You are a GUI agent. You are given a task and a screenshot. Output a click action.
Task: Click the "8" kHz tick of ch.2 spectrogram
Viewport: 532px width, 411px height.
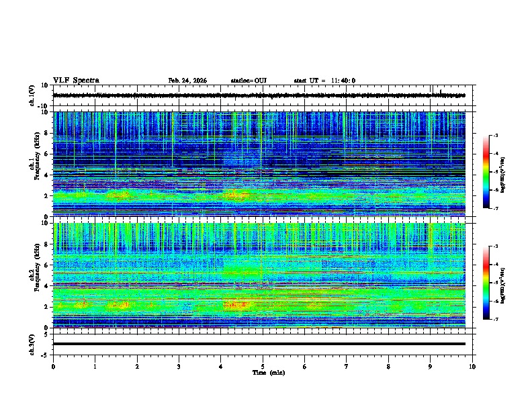46,244
